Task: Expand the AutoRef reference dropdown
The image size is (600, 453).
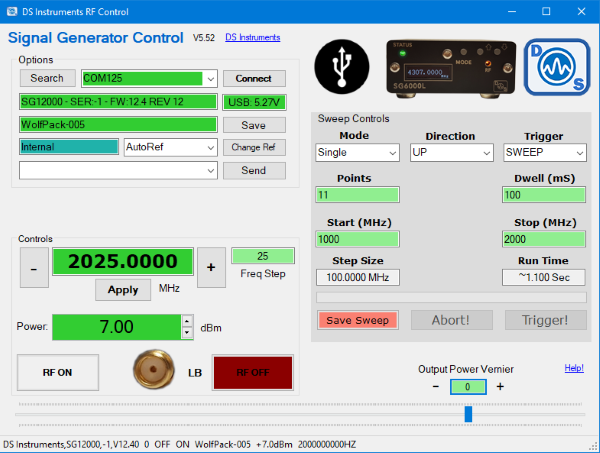Action: coord(210,147)
